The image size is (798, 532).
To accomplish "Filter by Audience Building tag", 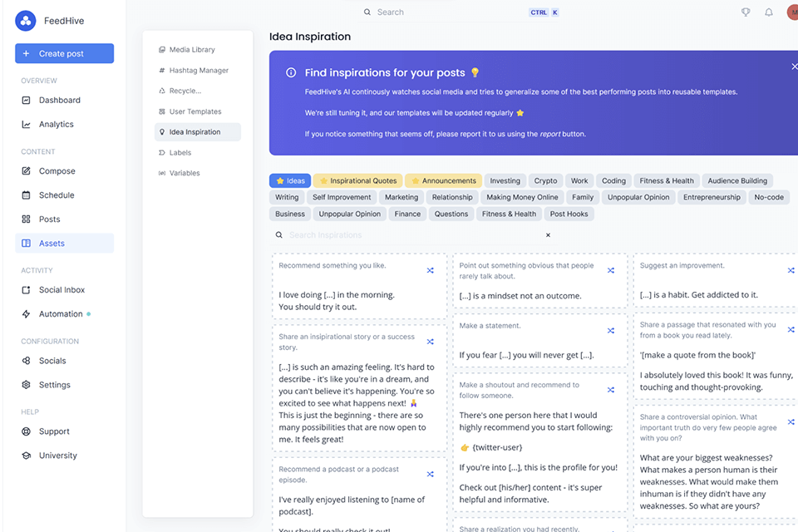I will tap(737, 180).
